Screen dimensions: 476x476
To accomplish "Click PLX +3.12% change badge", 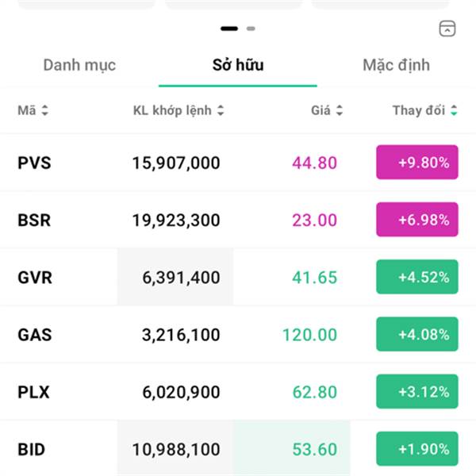I will coord(416,392).
